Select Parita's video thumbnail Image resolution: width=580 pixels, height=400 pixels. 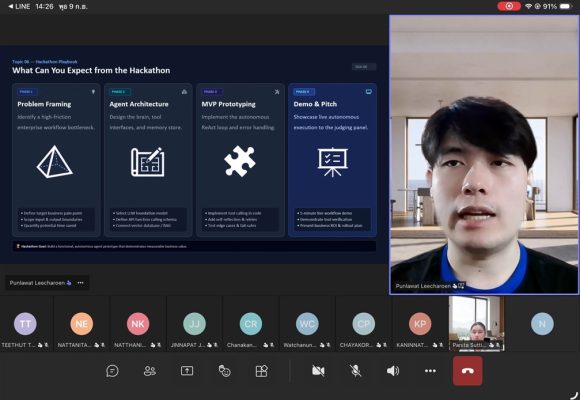point(476,323)
